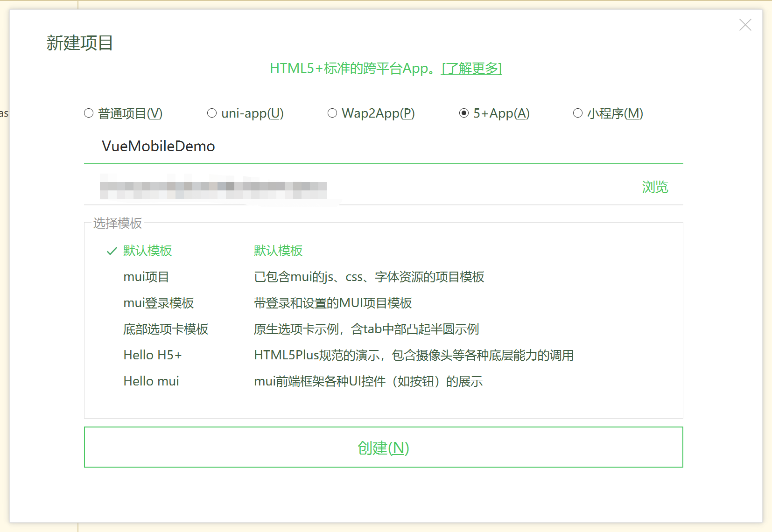Viewport: 772px width, 532px height.
Task: Open the [了解更多] link about HTML5+
Action: point(471,69)
